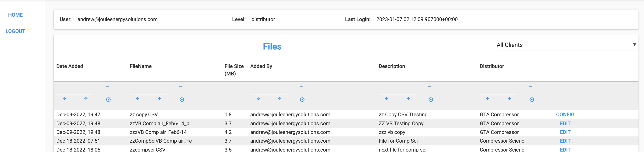Select file name zzCompSciVB Comp air_Fe
The height and width of the screenshot is (152, 644).
pos(161,141)
